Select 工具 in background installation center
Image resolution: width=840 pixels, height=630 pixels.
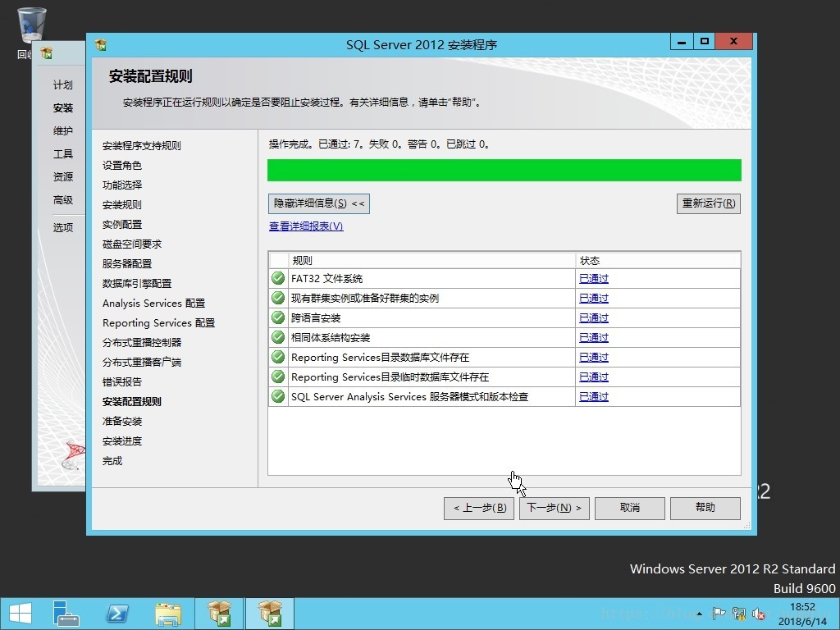point(62,153)
